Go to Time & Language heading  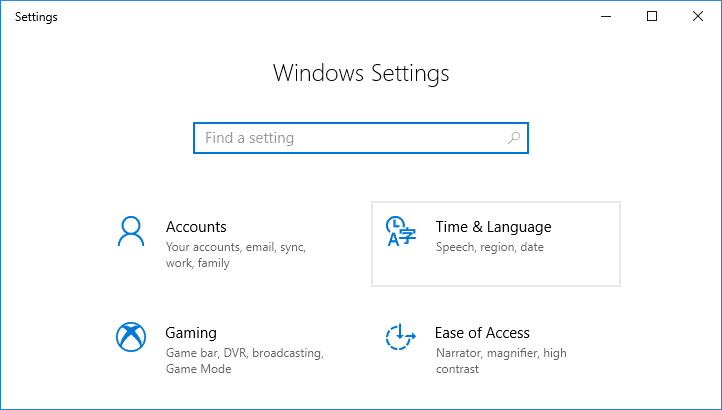(x=493, y=227)
